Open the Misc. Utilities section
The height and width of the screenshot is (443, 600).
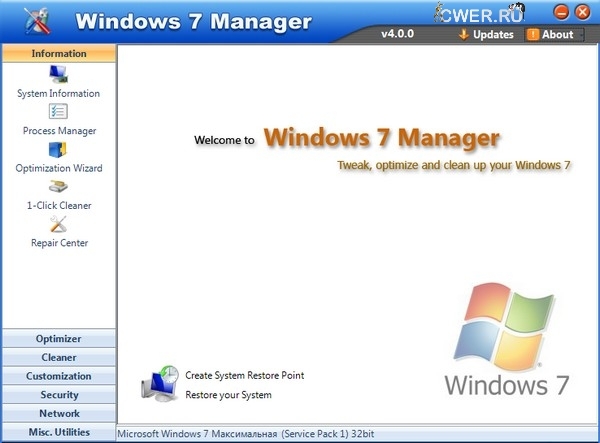pyautogui.click(x=58, y=432)
